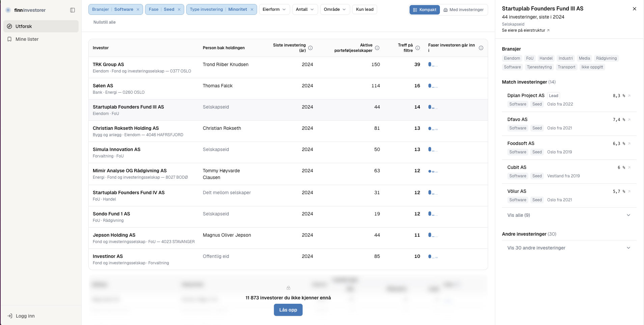Expand Vis alle (9) match investments
Viewport: 644px width, 325px height.
click(x=569, y=215)
